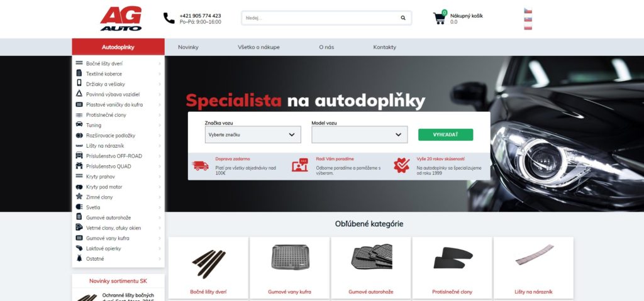
Task: Select the Czech flag language icon
Action: pyautogui.click(x=528, y=11)
